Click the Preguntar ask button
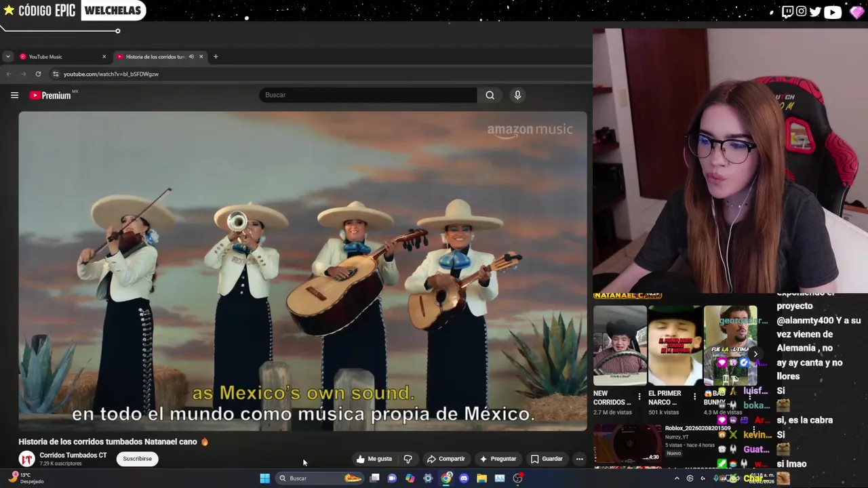This screenshot has height=488, width=868. tap(498, 459)
